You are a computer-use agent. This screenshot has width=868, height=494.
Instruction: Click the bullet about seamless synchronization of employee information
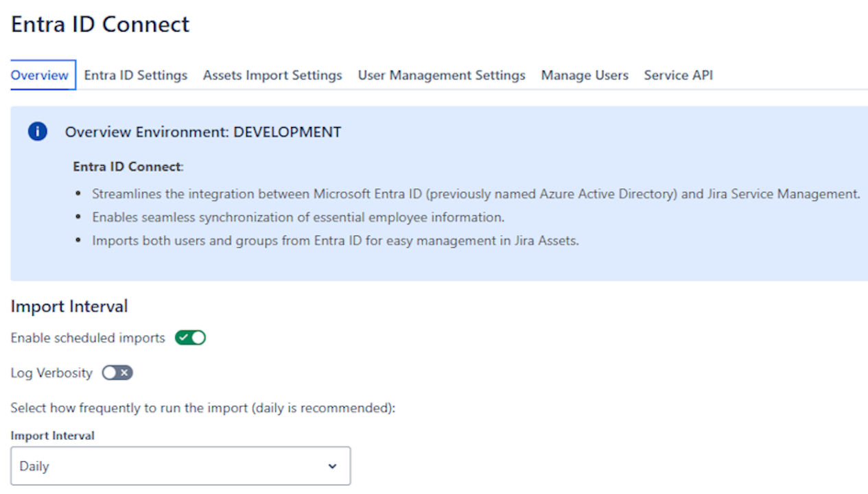tap(298, 217)
